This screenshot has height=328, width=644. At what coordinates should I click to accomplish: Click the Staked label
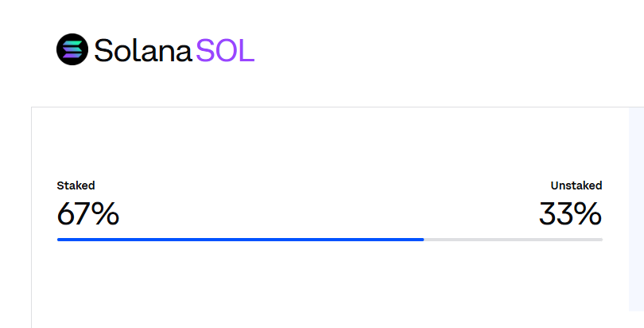click(76, 185)
